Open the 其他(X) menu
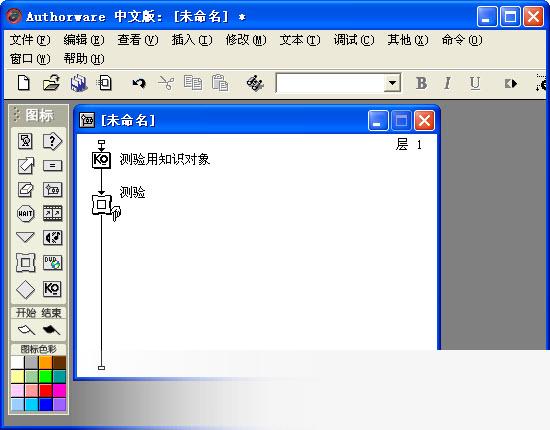The width and height of the screenshot is (550, 430). point(408,40)
